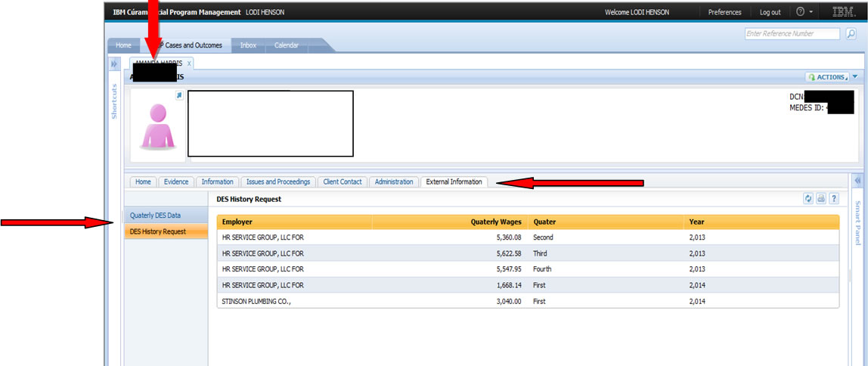Click the 5,360.08 wages value
Screen dimensions: 868x366
pos(507,237)
